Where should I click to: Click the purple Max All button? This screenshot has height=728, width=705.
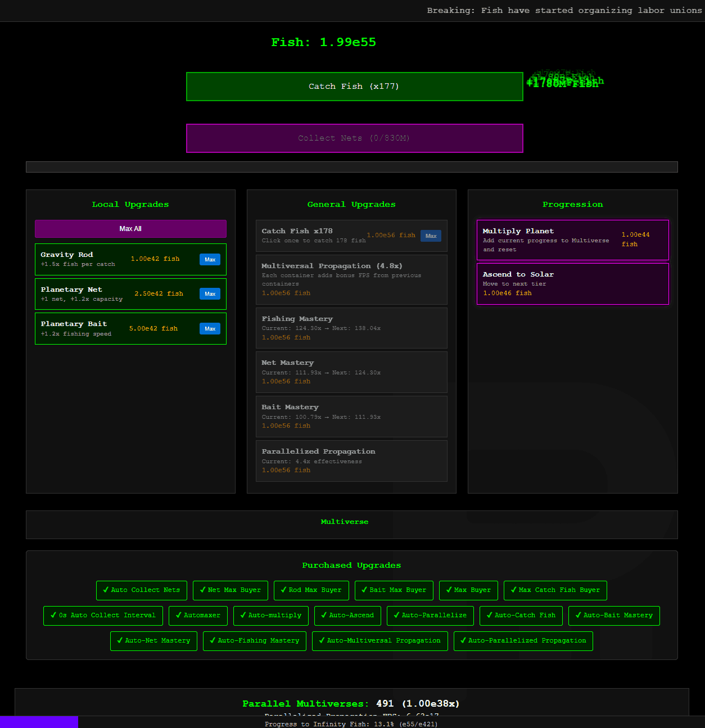[x=130, y=229]
